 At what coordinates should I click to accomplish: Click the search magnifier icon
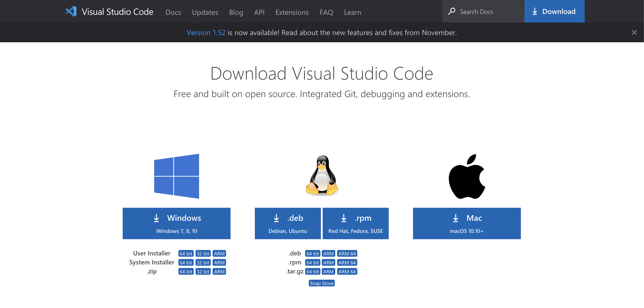[451, 11]
